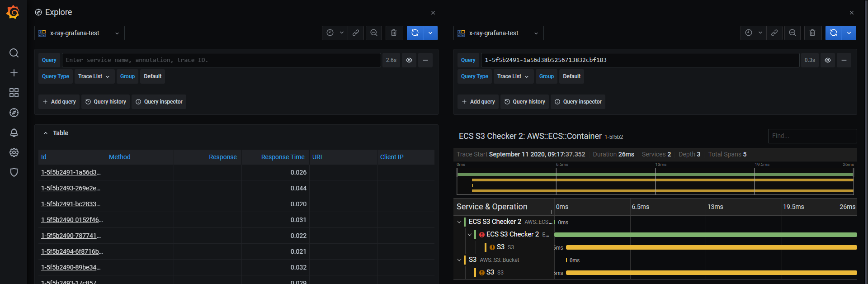
Task: Open the Dashboards grid icon in the sidebar
Action: pos(14,93)
